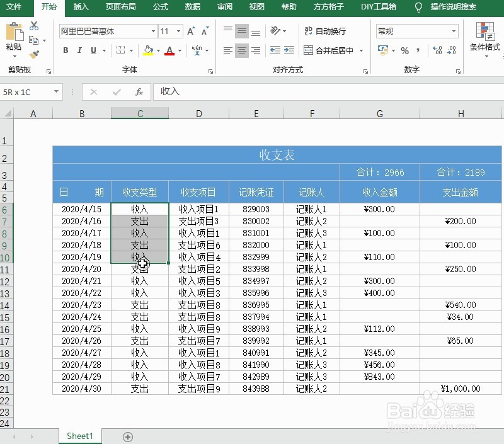Open the 公式 ribbon tab
The height and width of the screenshot is (444, 504).
point(160,8)
